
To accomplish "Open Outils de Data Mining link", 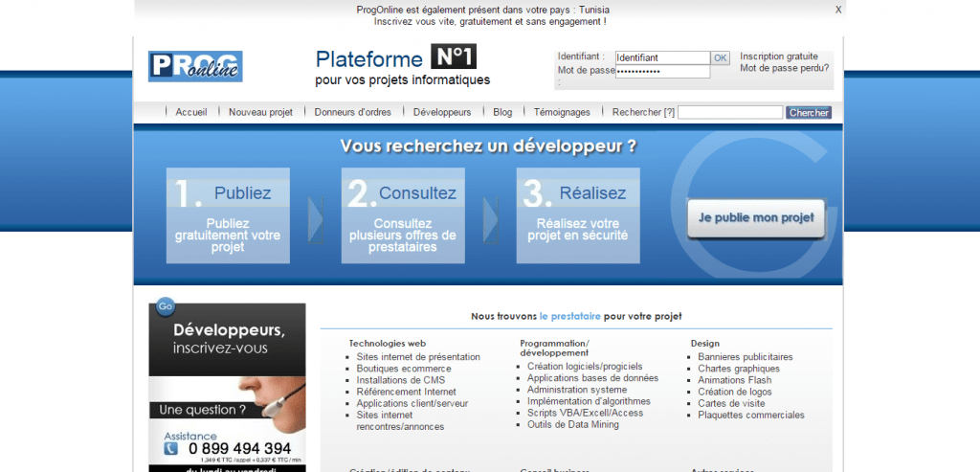I will pos(573,424).
